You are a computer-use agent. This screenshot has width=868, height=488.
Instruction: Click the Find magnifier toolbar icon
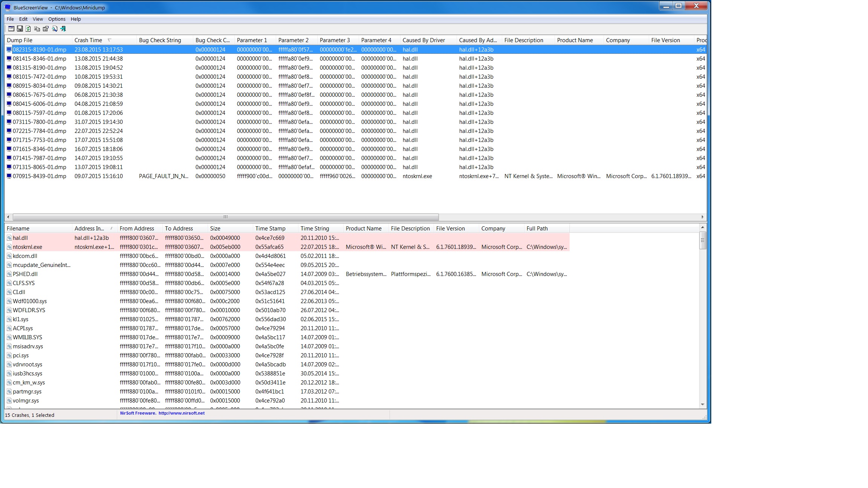point(55,29)
